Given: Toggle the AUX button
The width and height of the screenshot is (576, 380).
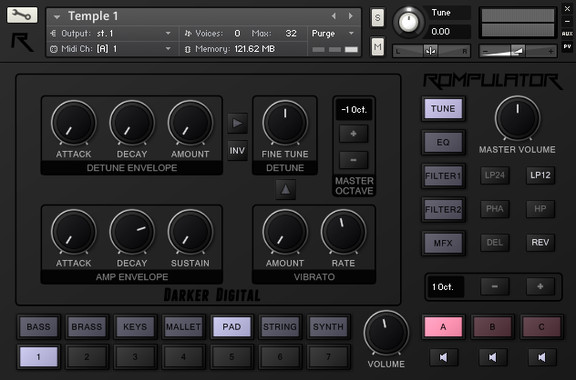Looking at the screenshot, I should point(567,33).
